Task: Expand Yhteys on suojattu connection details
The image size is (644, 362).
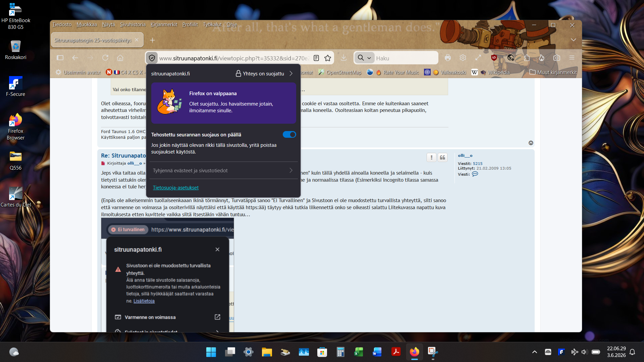Action: pyautogui.click(x=264, y=73)
